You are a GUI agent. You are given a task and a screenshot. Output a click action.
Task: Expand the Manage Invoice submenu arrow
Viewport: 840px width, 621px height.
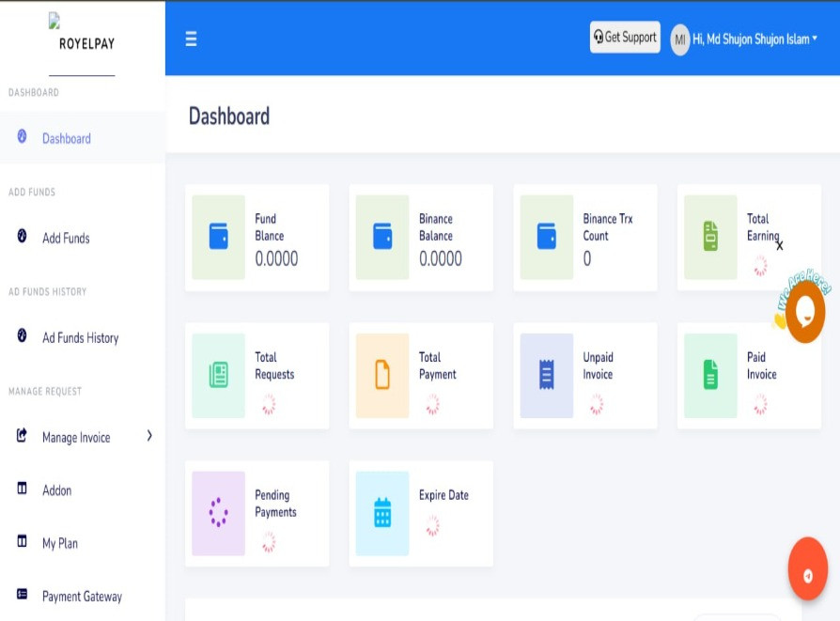[x=149, y=436]
